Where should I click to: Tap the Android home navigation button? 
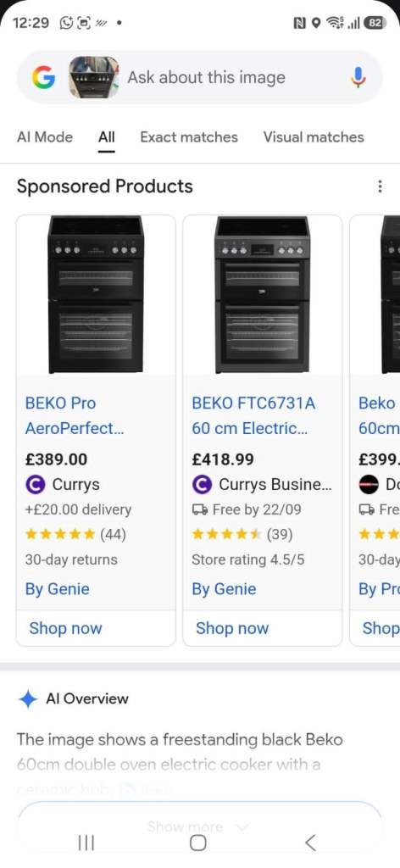198,843
